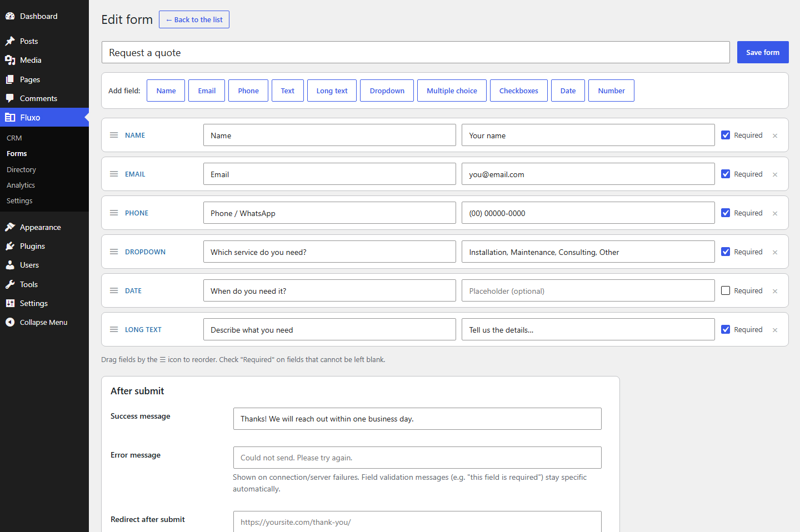Edit the Your name placeholder input
Viewport: 800px width, 532px height.
[x=588, y=135]
